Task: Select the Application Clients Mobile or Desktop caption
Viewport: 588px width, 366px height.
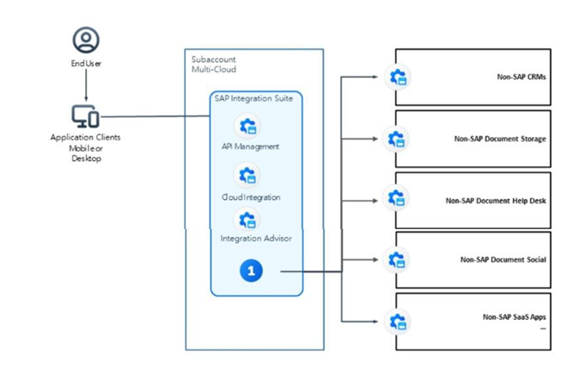Action: pyautogui.click(x=85, y=148)
